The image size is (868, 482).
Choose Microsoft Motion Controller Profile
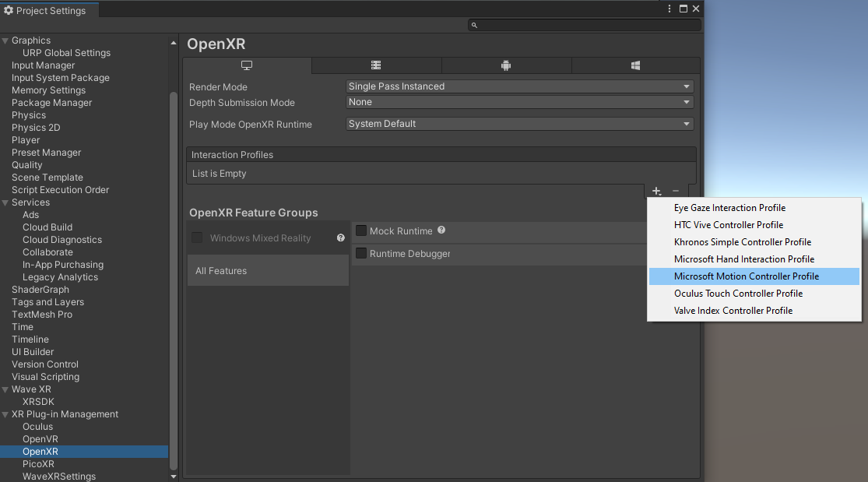click(746, 276)
